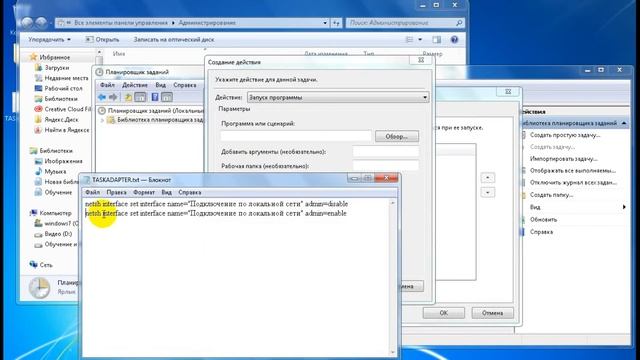
Task: Click Back arrow in Task Scheduler toolbar
Action: (x=102, y=97)
